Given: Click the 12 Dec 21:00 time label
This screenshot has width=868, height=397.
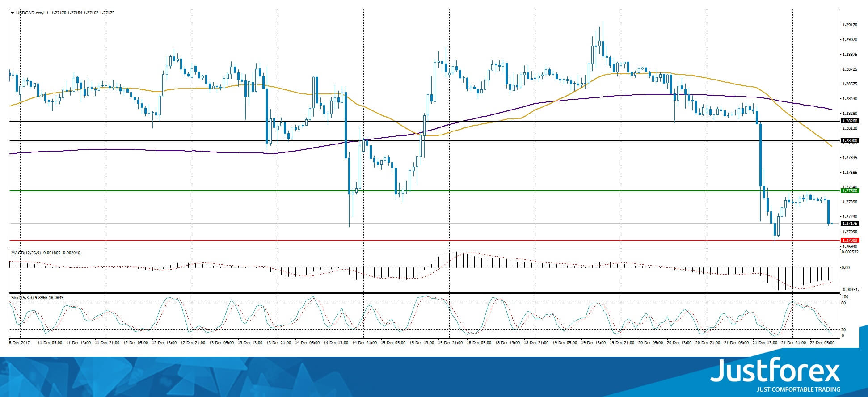Looking at the screenshot, I should (193, 343).
